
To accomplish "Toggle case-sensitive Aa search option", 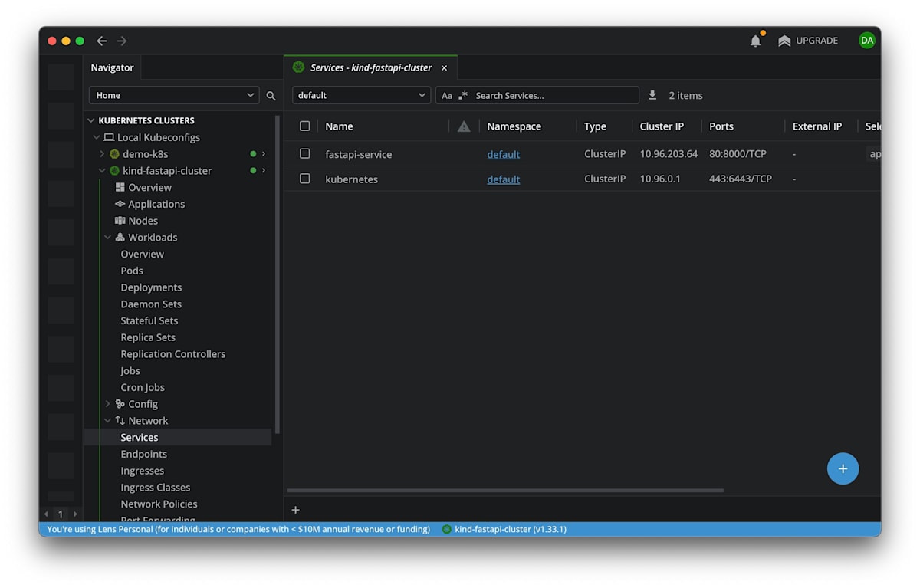I will [x=447, y=96].
